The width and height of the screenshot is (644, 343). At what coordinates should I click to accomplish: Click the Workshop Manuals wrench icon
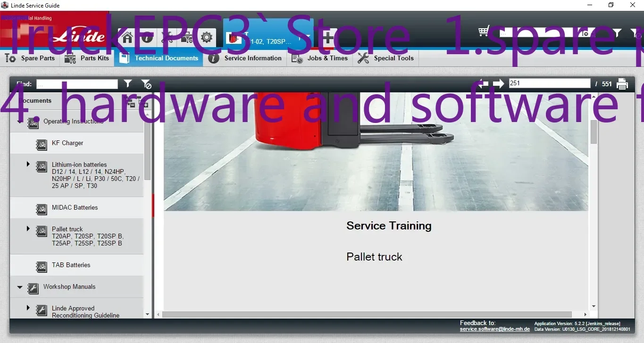(33, 287)
